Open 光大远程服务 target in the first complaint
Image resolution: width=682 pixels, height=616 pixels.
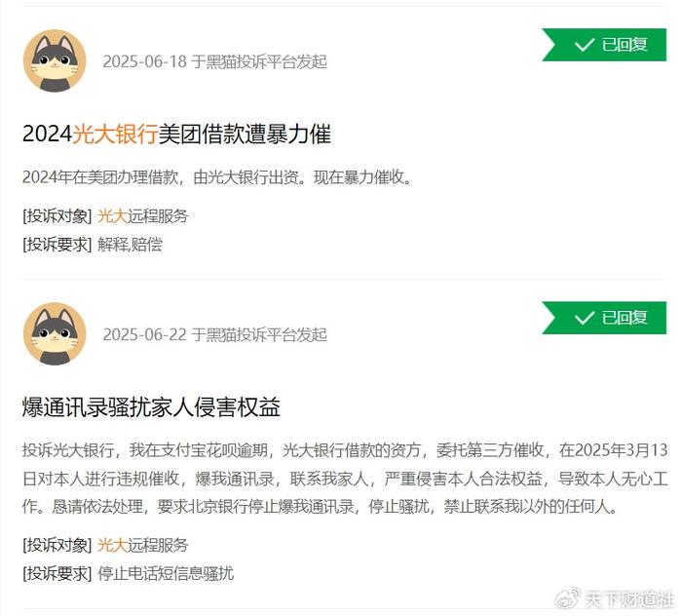pyautogui.click(x=142, y=215)
